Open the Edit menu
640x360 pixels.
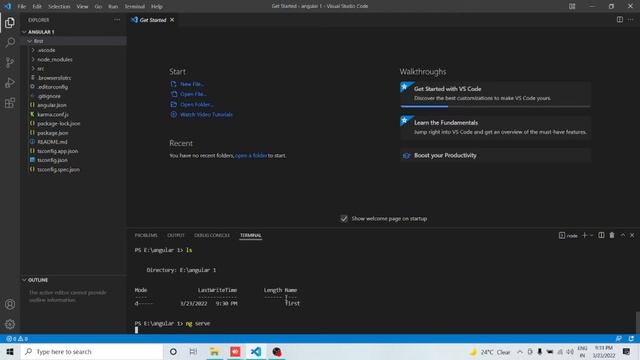point(37,7)
